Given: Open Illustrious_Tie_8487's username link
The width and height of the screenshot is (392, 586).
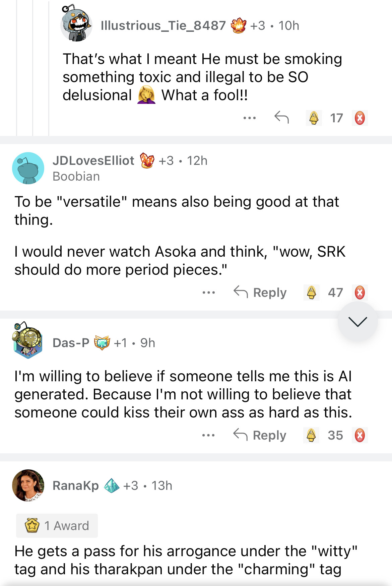Looking at the screenshot, I should click(163, 25).
